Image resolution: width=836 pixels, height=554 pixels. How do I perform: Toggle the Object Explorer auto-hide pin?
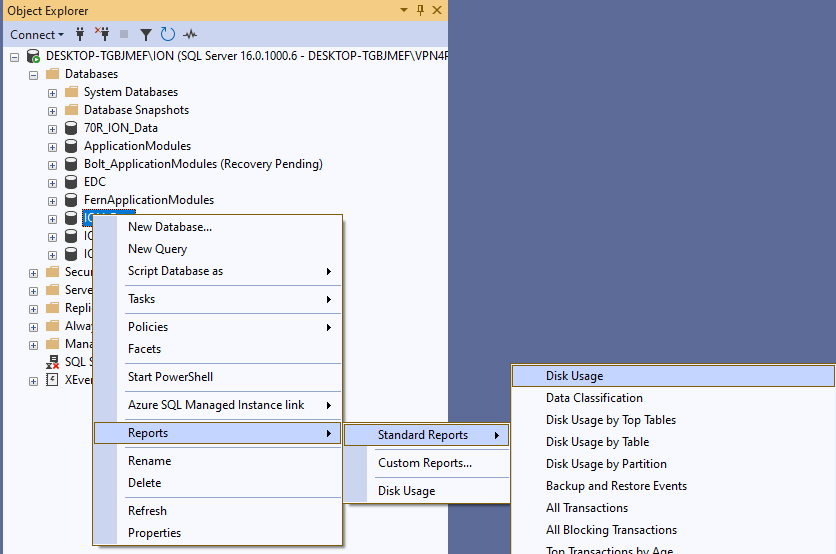coord(420,10)
